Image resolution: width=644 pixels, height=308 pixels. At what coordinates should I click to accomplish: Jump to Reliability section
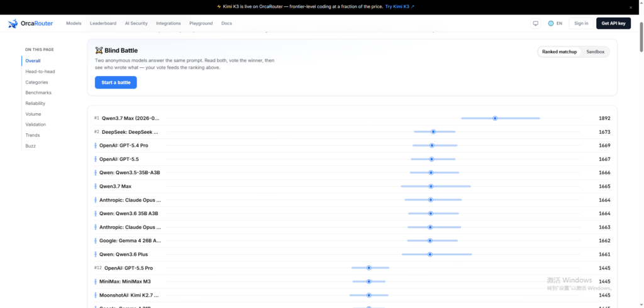coord(35,104)
